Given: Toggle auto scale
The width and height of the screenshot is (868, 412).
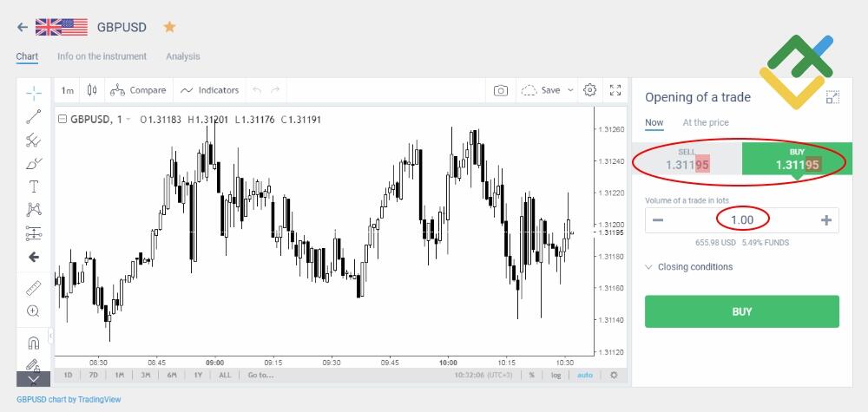Looking at the screenshot, I should point(584,375).
